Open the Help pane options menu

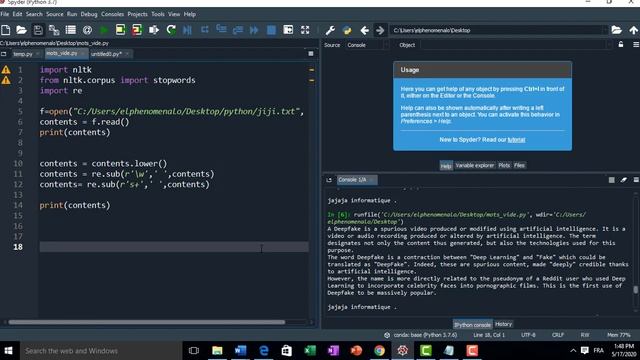636,44
